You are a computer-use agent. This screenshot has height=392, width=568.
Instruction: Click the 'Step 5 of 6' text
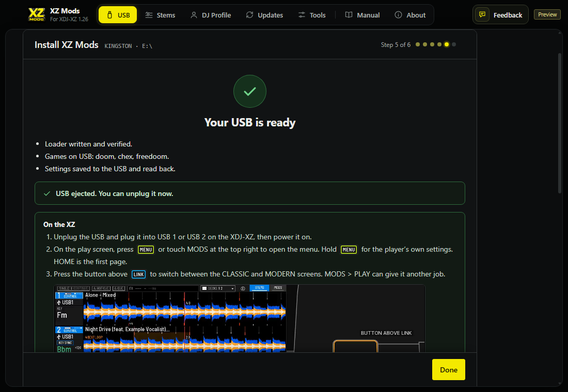point(396,44)
